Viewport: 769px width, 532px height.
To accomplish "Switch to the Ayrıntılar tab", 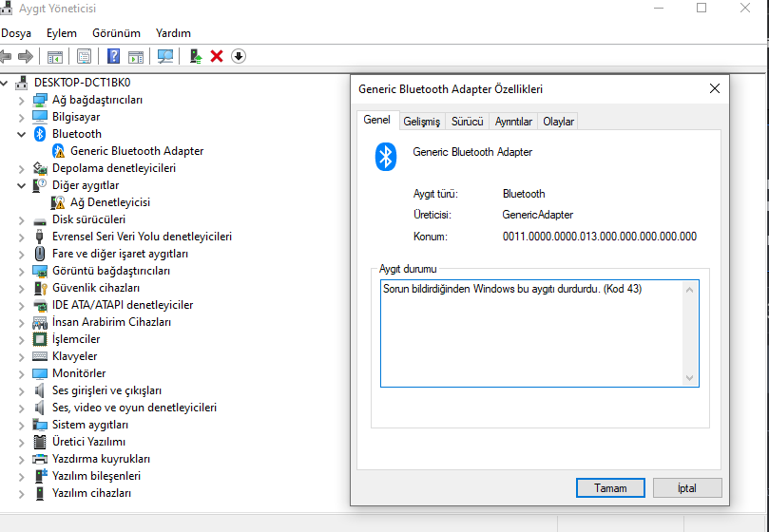I will click(x=513, y=122).
